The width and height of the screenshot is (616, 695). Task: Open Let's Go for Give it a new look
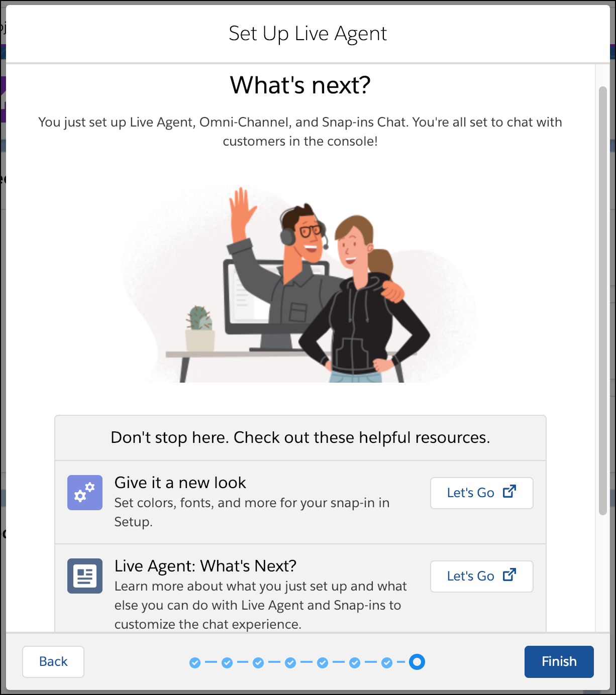[x=481, y=493]
